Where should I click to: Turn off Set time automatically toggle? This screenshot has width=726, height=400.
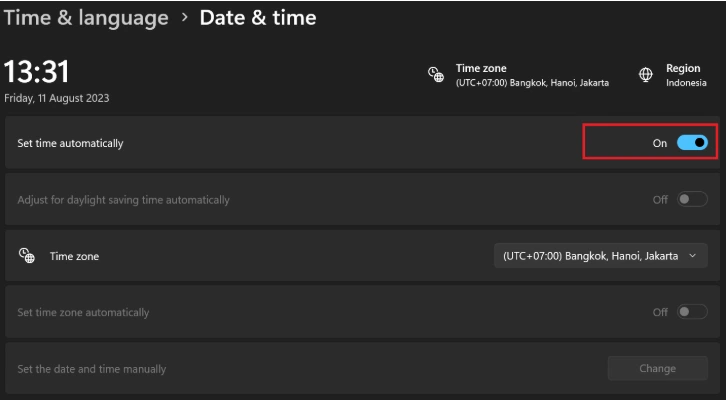(692, 143)
